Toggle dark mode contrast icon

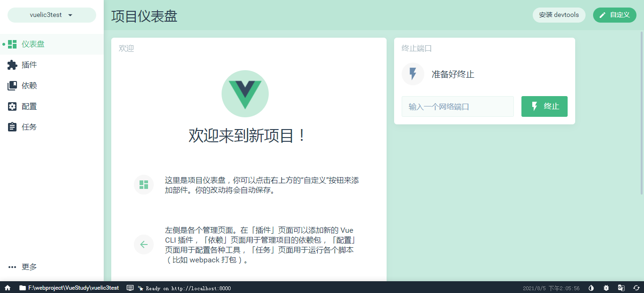[x=591, y=288]
